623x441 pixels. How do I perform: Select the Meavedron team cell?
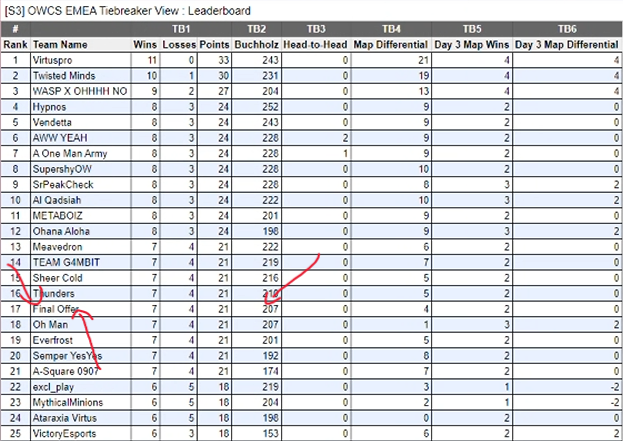pyautogui.click(x=81, y=247)
